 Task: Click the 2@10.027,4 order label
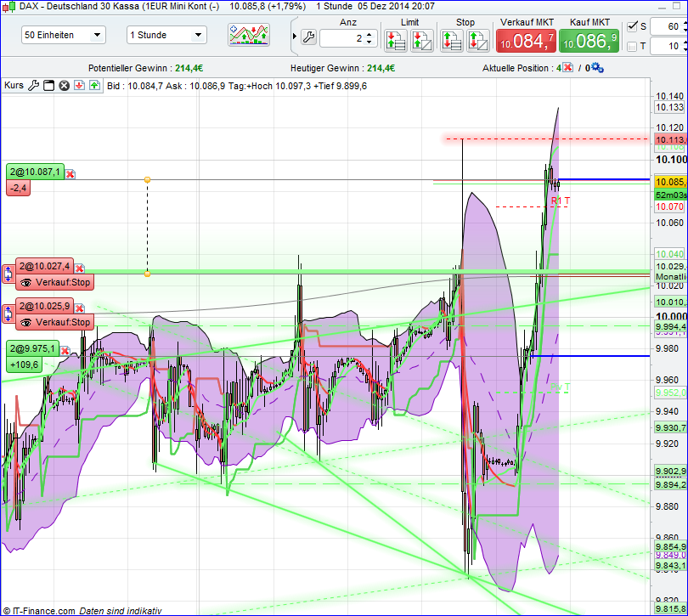[44, 266]
